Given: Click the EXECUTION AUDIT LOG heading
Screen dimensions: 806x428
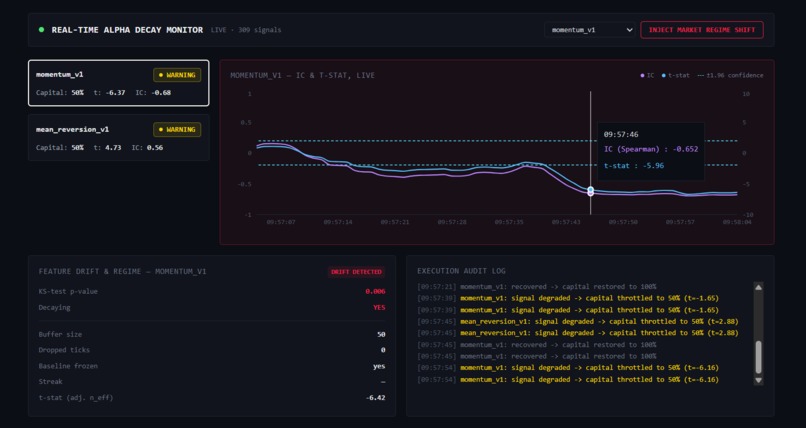Looking at the screenshot, I should (x=461, y=271).
